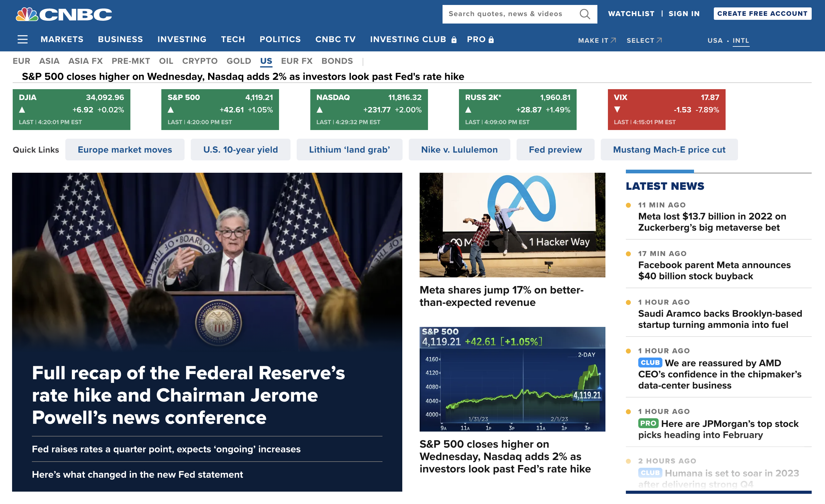Select the US markets tab
Image resolution: width=825 pixels, height=504 pixels.
(266, 61)
